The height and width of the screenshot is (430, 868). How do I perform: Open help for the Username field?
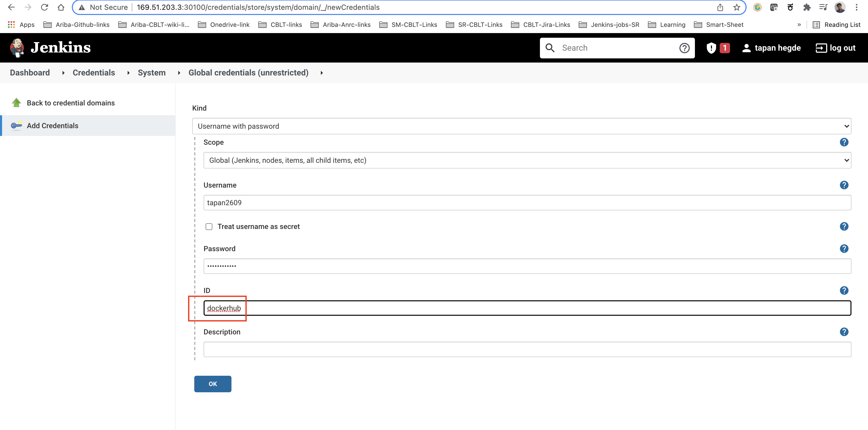click(x=844, y=185)
